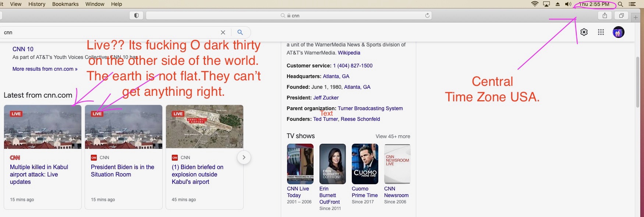Screen dimensions: 644x217
Task: Click the blue Google search magnifier
Action: click(x=240, y=32)
